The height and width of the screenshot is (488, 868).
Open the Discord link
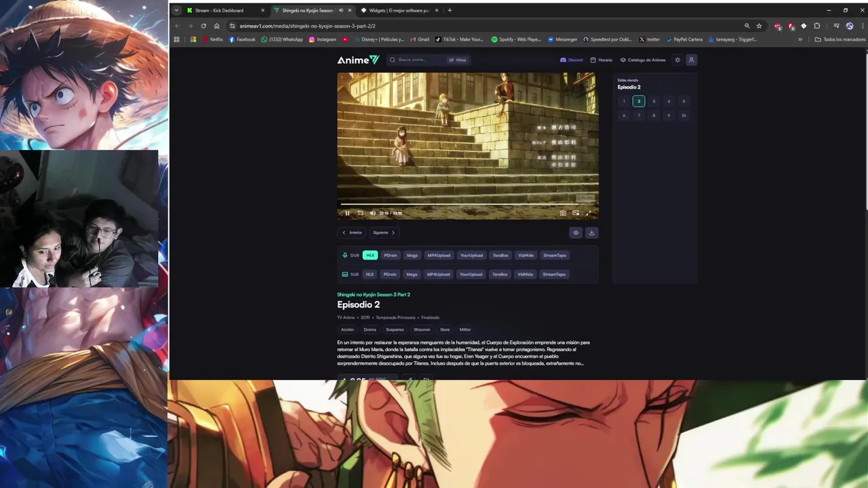[572, 60]
